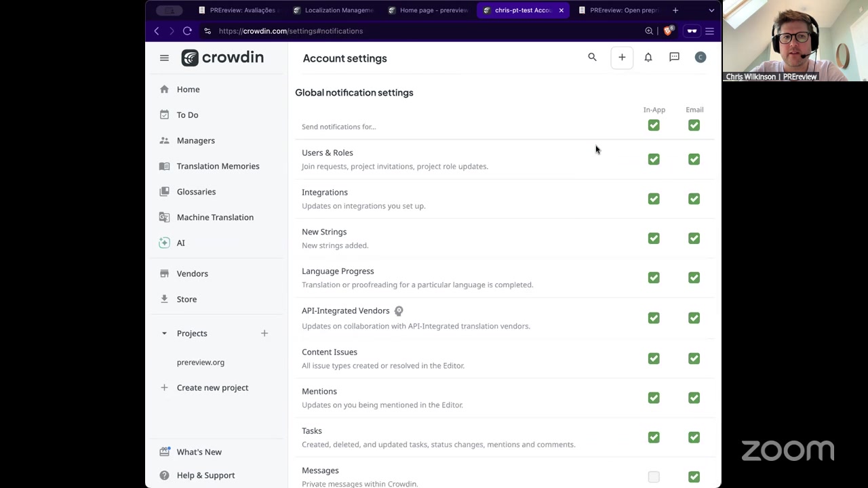Click the notifications bell icon

(x=648, y=58)
